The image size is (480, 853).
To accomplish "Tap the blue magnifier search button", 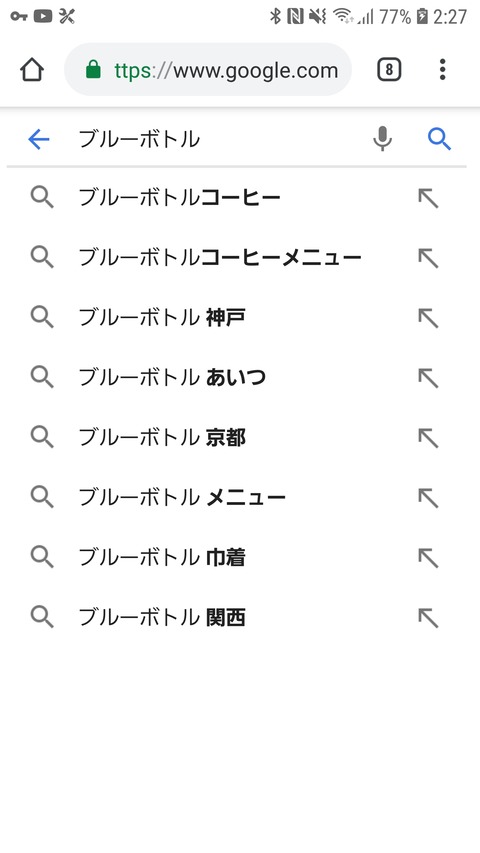I will click(439, 139).
